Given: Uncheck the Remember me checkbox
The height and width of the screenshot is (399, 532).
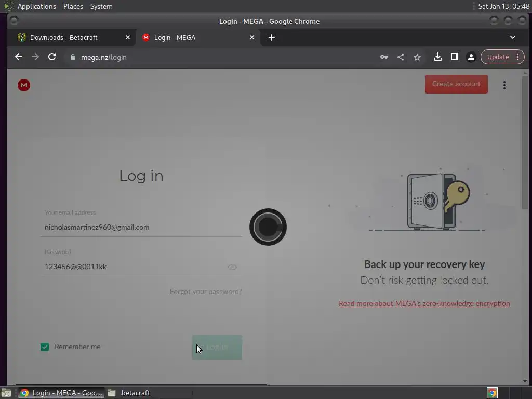Looking at the screenshot, I should click(x=45, y=347).
